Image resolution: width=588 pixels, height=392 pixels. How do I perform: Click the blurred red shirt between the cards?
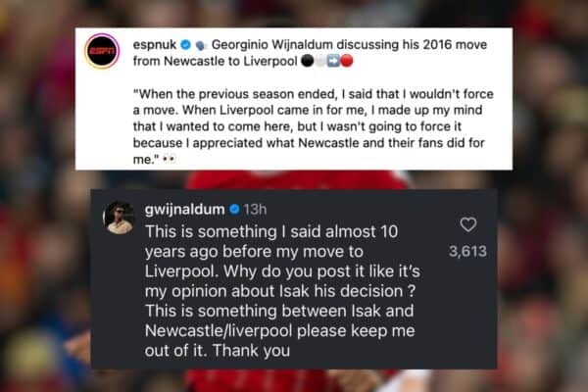point(296,179)
